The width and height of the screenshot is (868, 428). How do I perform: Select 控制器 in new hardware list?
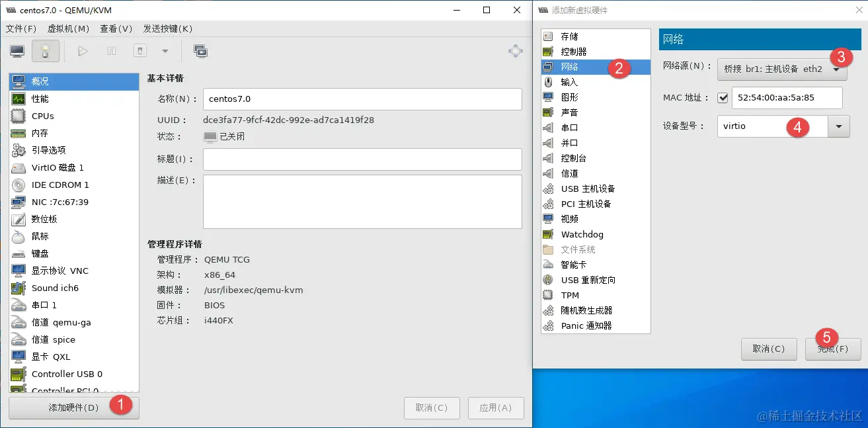[x=596, y=52]
